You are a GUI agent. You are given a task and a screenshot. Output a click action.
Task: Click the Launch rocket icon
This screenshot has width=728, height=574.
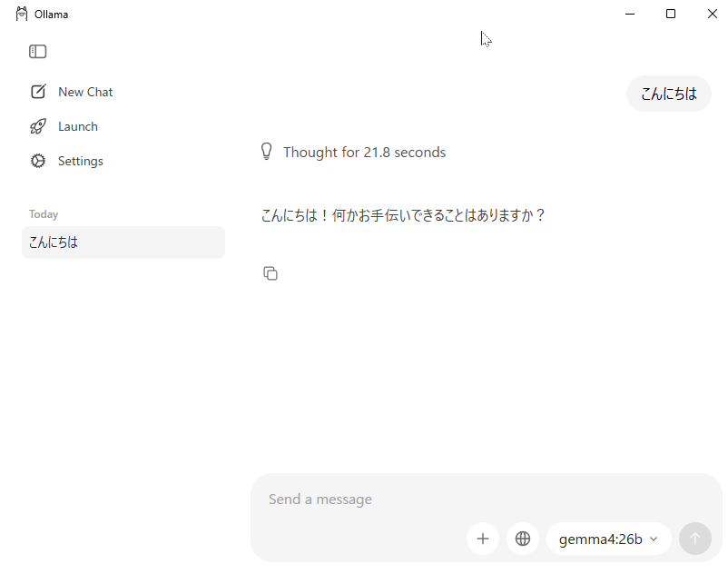38,126
